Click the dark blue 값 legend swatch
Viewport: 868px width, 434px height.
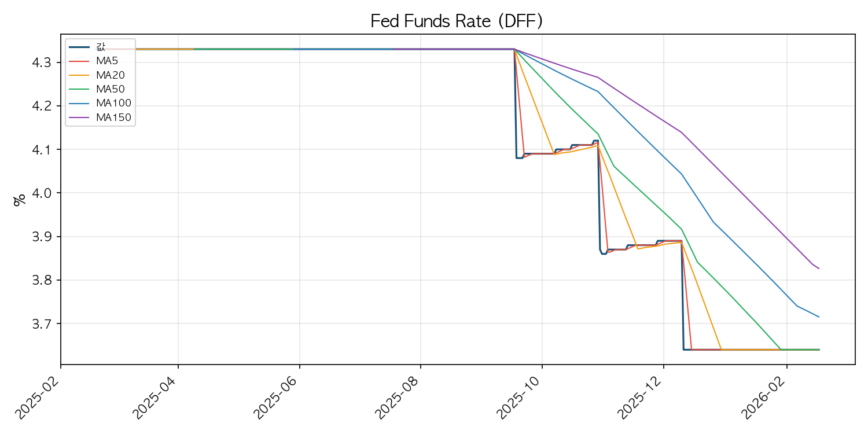point(79,47)
